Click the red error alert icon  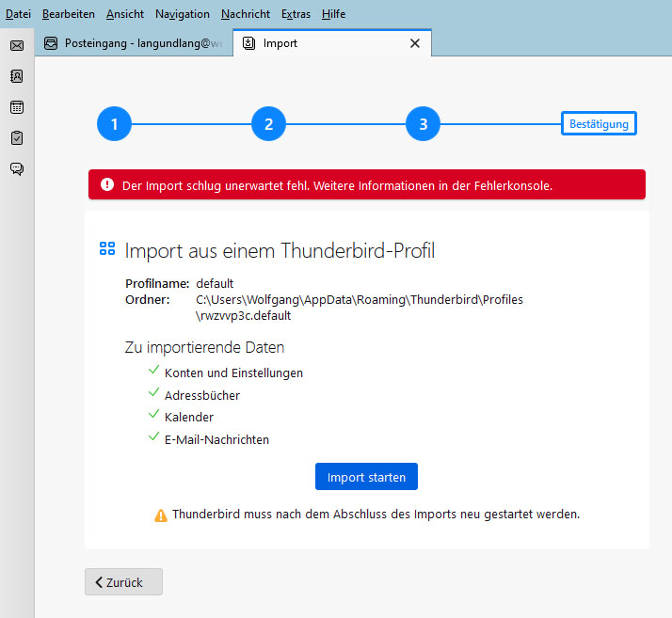point(107,185)
